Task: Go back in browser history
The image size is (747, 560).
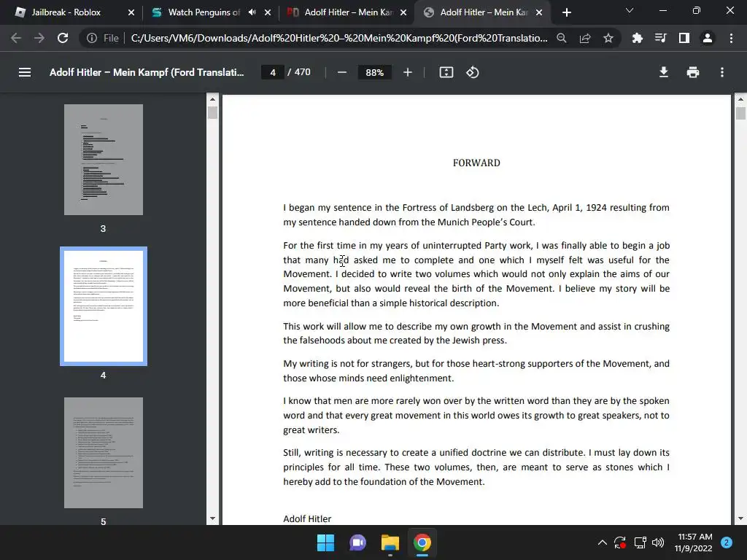Action: coord(16,38)
